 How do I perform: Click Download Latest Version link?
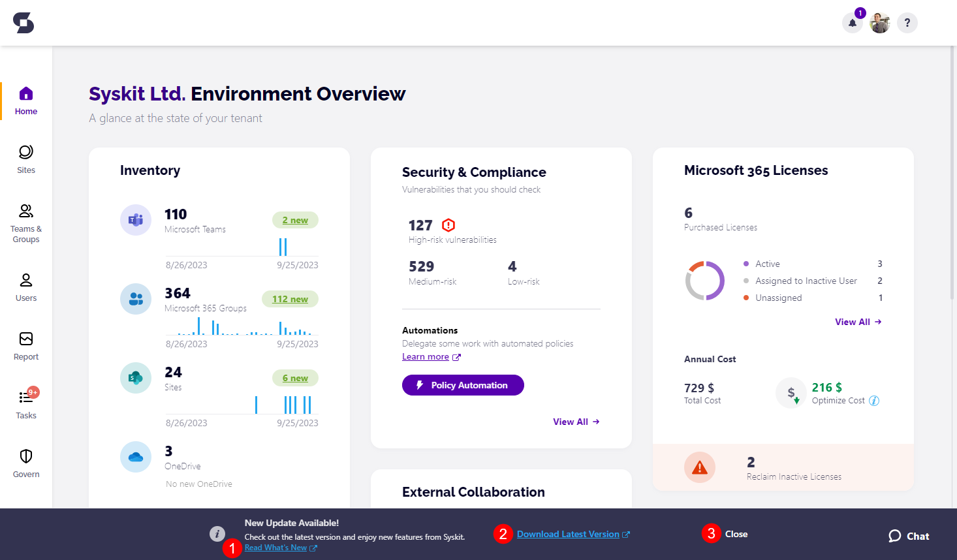(x=568, y=534)
